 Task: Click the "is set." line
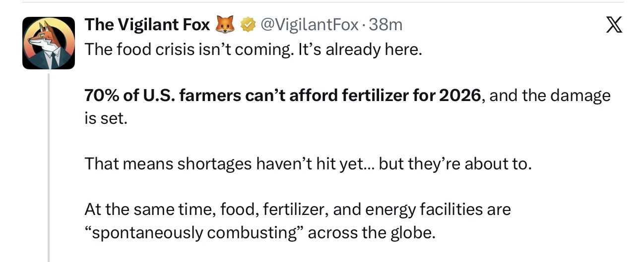(106, 119)
